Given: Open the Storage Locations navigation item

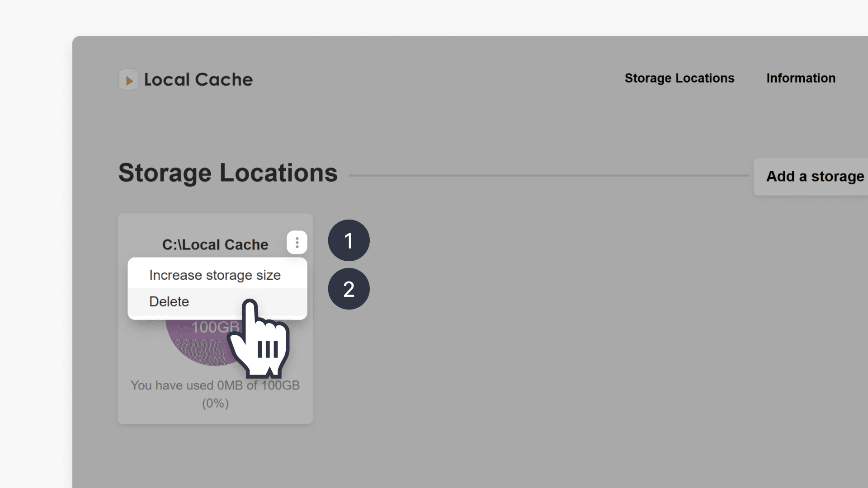Looking at the screenshot, I should (x=679, y=78).
